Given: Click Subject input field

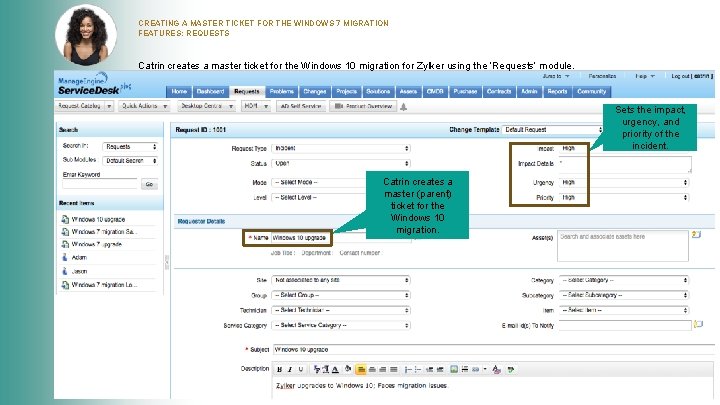Looking at the screenshot, I should [x=494, y=349].
